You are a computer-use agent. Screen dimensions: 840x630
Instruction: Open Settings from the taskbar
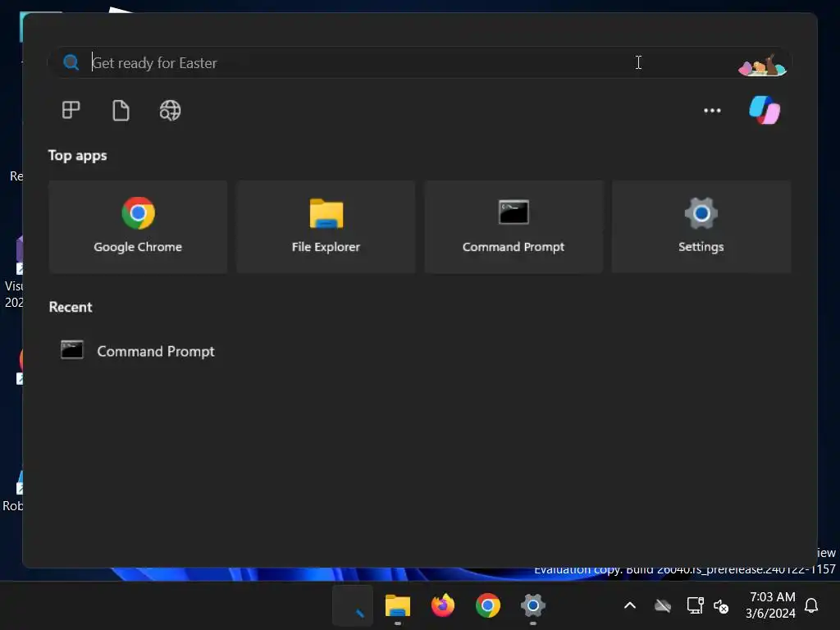532,606
